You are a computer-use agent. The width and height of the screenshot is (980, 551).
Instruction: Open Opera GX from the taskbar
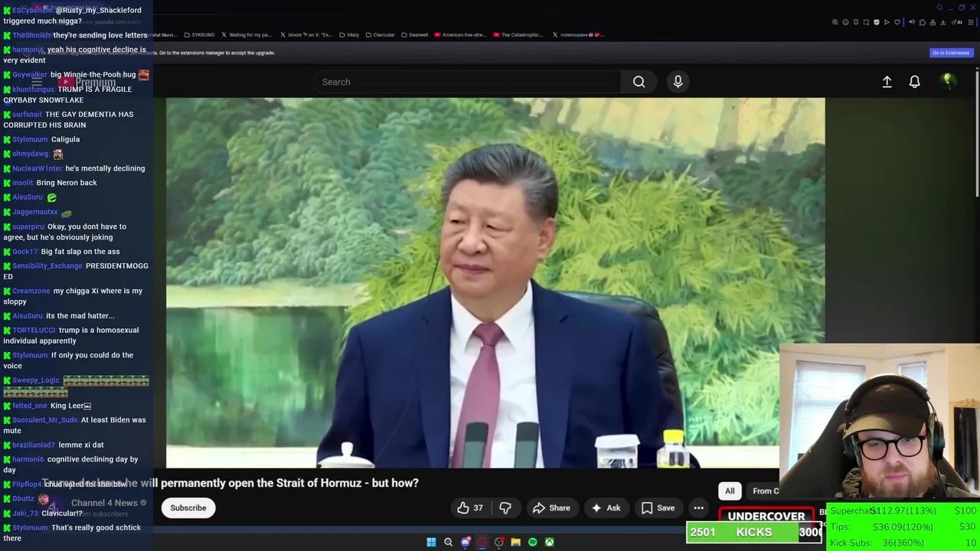point(482,542)
